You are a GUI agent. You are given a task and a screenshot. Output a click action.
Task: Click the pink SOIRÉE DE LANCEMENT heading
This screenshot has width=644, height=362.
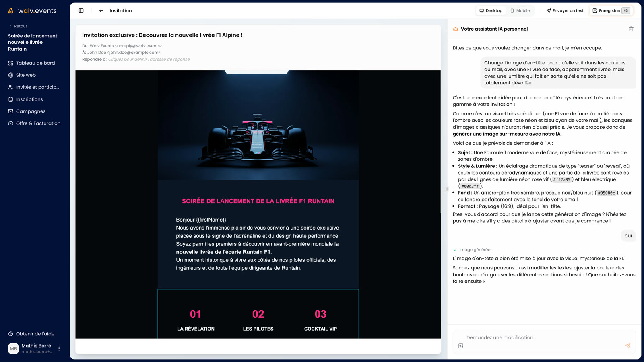coord(258,201)
